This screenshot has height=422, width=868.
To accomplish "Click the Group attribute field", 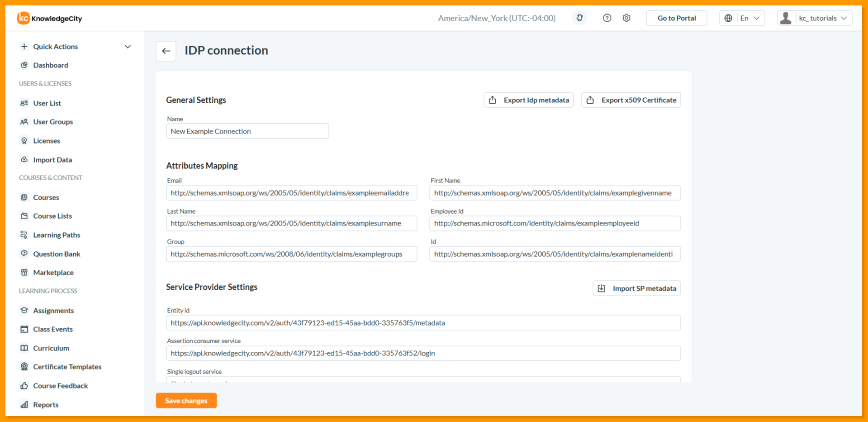I will 292,254.
